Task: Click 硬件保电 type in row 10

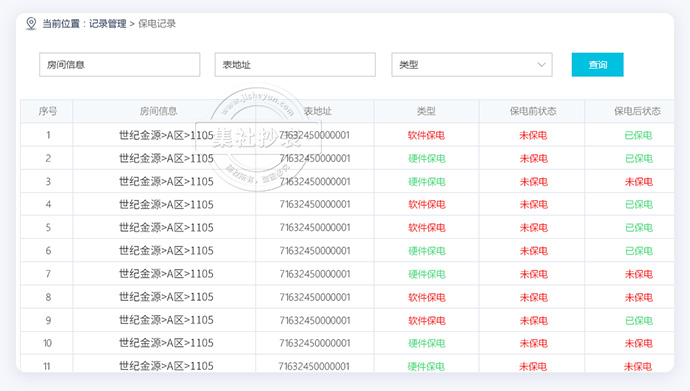Action: click(x=426, y=343)
